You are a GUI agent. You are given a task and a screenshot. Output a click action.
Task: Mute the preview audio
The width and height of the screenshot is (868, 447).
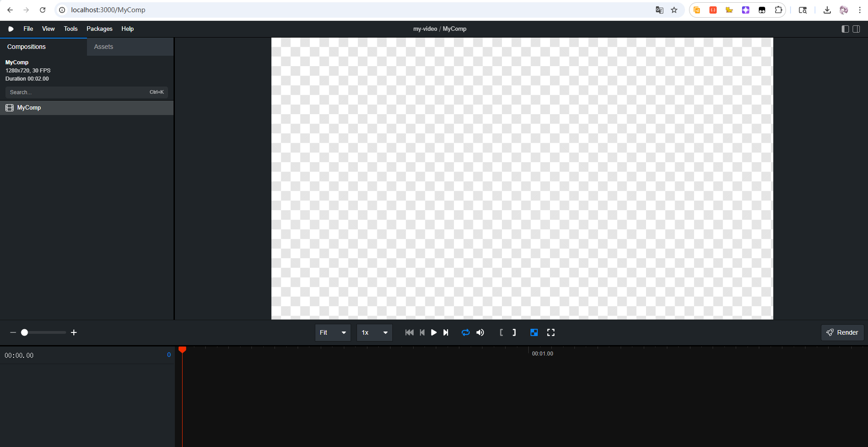[x=480, y=332]
